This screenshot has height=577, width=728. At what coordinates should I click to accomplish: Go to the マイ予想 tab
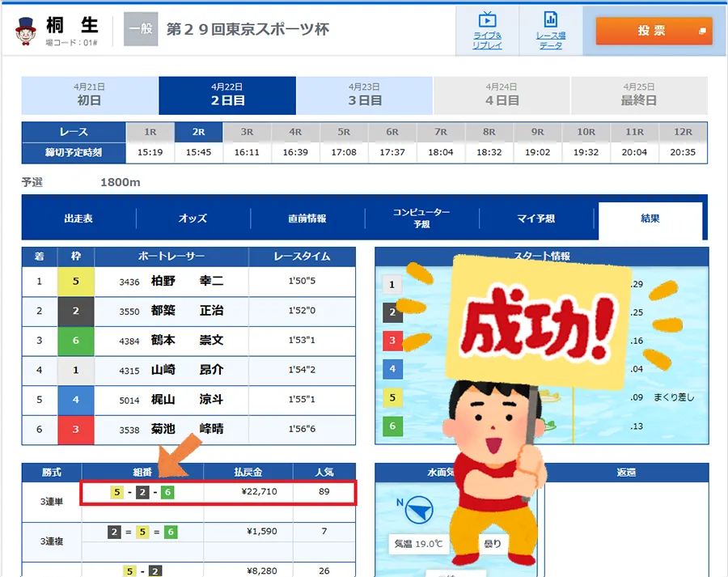coord(535,218)
